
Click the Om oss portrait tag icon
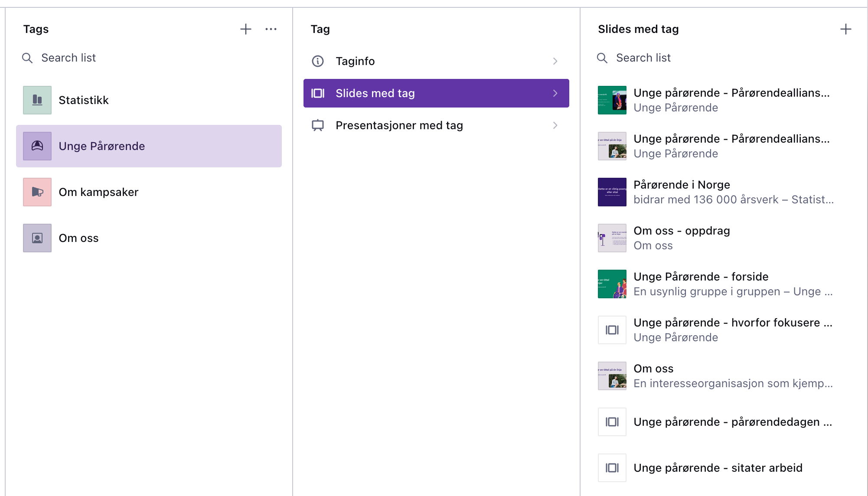pos(37,238)
